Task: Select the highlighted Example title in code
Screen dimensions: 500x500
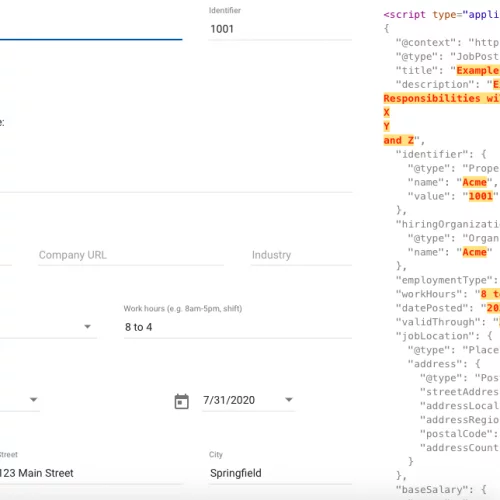Action: point(478,70)
